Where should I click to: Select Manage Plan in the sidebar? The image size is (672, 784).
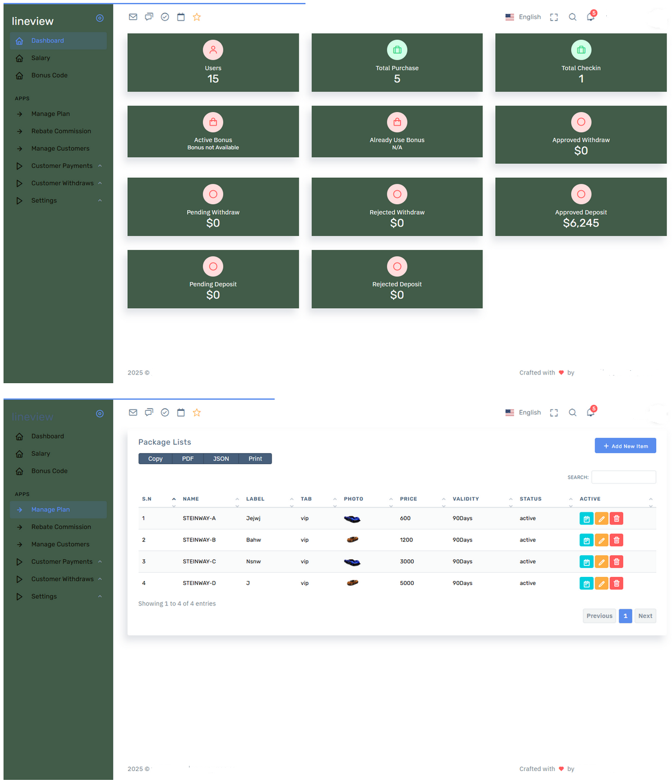click(51, 509)
